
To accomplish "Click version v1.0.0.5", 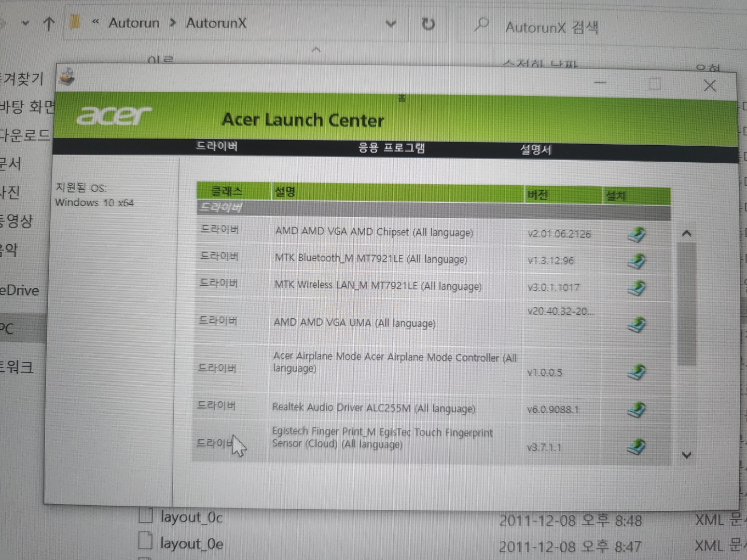I will click(545, 372).
